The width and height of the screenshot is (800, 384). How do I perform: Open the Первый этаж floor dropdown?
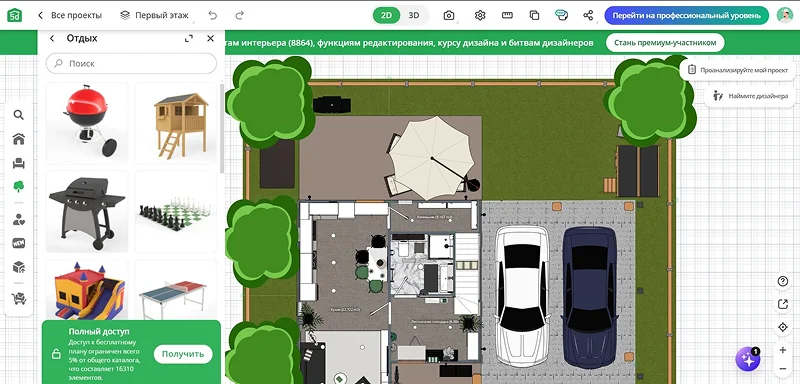pyautogui.click(x=155, y=15)
